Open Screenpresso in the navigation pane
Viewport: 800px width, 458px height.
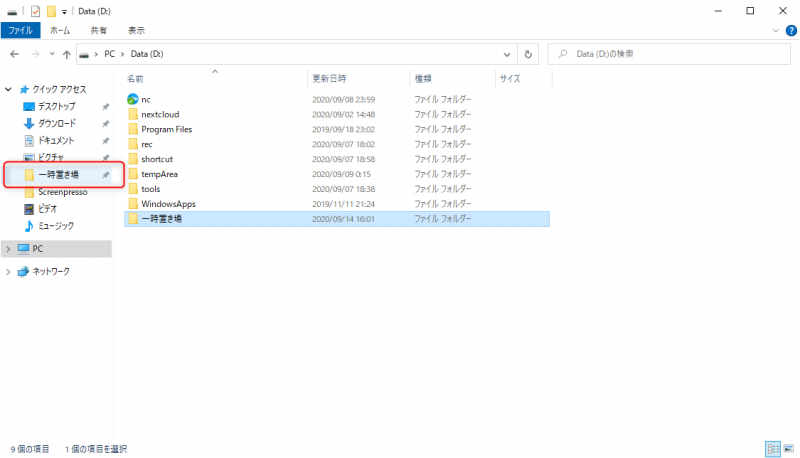[x=62, y=192]
